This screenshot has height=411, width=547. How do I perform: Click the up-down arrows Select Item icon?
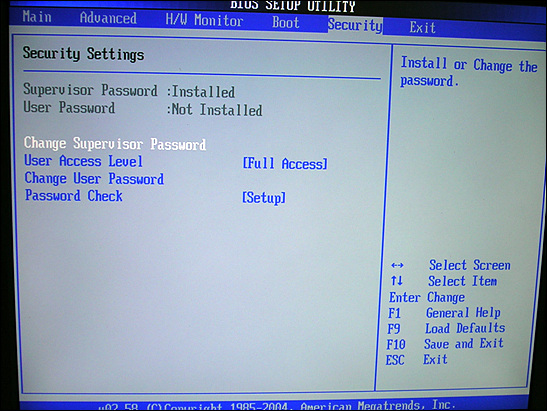pos(397,281)
